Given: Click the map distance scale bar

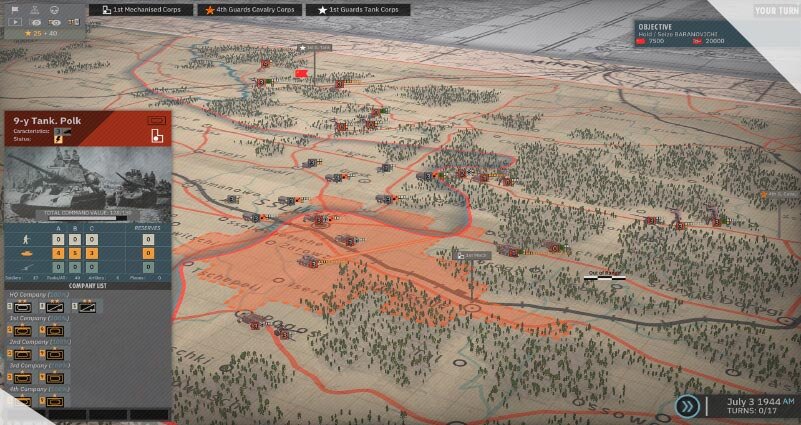Looking at the screenshot, I should [604, 277].
